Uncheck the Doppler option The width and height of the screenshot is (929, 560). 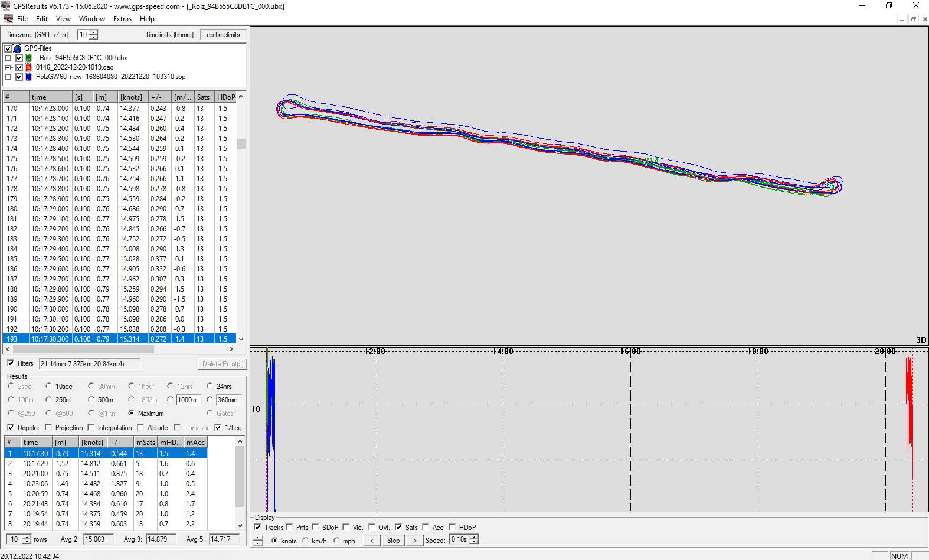(x=11, y=427)
